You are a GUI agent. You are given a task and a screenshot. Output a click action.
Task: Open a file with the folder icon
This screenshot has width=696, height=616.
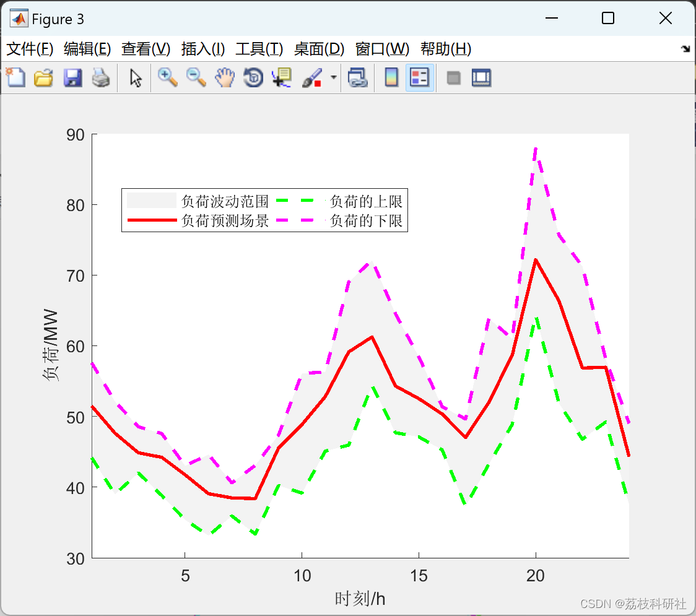pyautogui.click(x=43, y=78)
